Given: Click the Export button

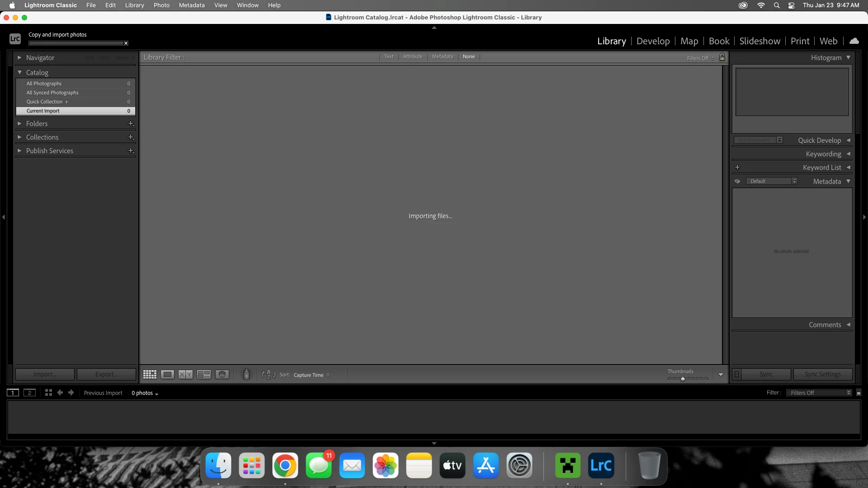Looking at the screenshot, I should coord(106,374).
